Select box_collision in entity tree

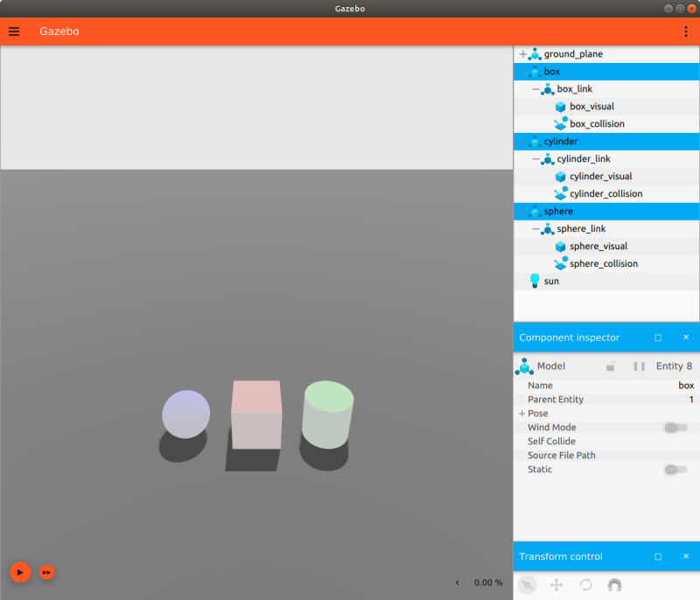tap(606, 124)
